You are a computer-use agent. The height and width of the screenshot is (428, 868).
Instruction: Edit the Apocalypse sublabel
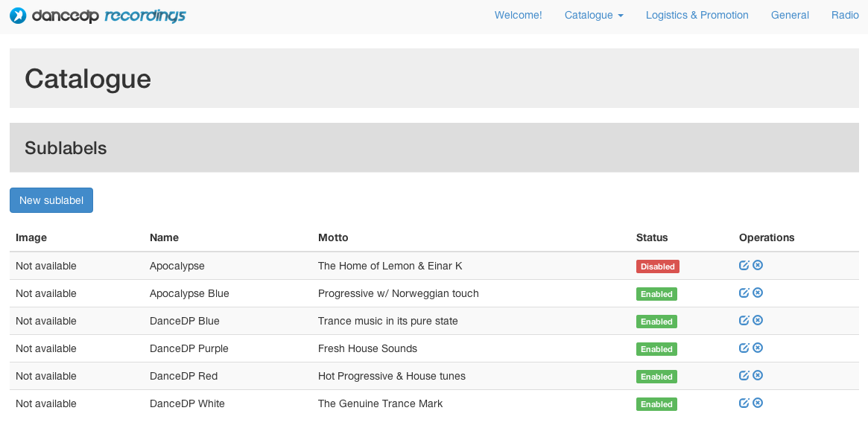pos(744,266)
